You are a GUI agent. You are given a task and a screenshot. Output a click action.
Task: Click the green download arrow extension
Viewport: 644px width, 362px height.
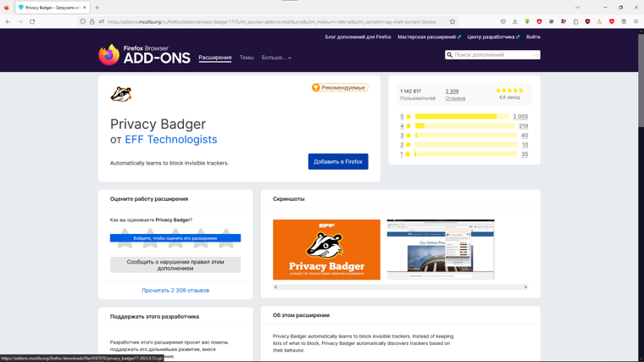(x=527, y=22)
